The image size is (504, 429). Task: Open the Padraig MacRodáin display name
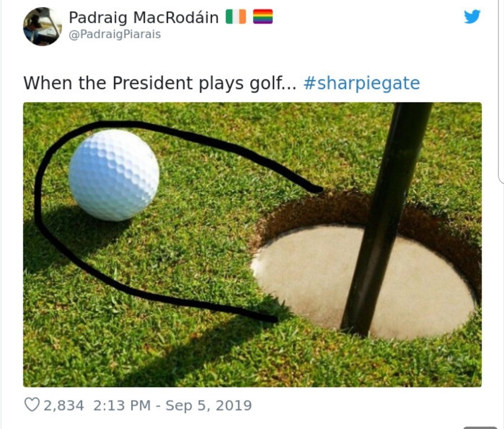click(x=144, y=17)
